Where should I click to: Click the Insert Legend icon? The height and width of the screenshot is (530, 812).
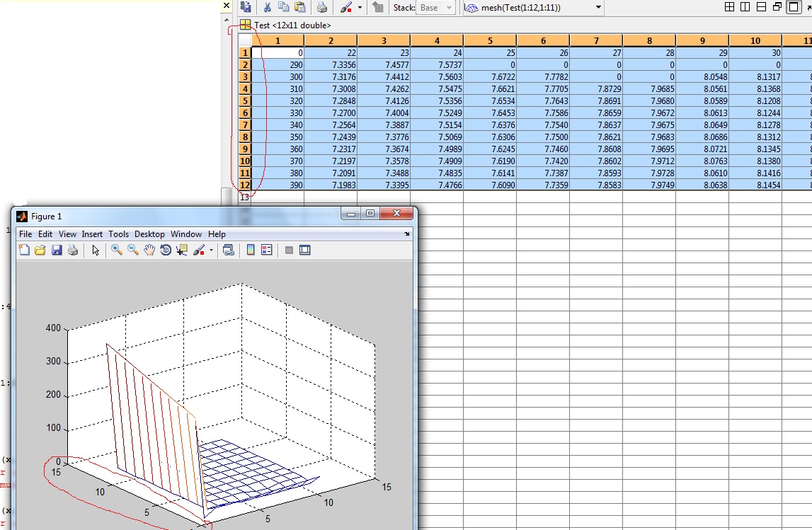click(x=267, y=250)
